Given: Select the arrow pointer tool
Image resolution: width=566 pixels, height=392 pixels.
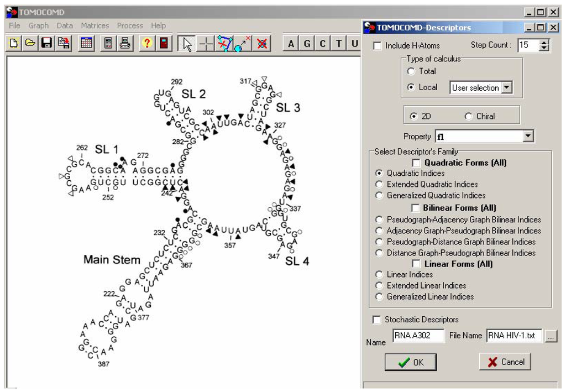Looking at the screenshot, I should 187,44.
